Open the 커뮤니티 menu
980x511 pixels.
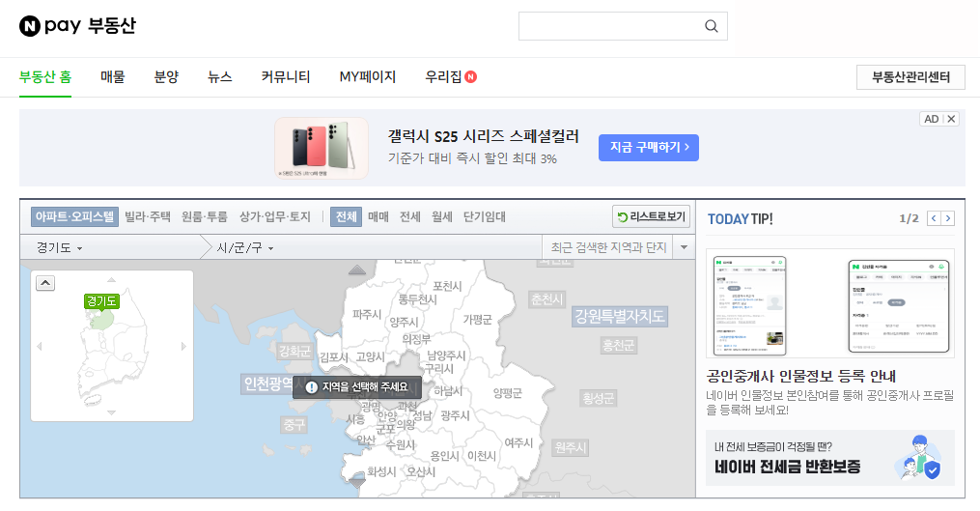click(x=286, y=77)
